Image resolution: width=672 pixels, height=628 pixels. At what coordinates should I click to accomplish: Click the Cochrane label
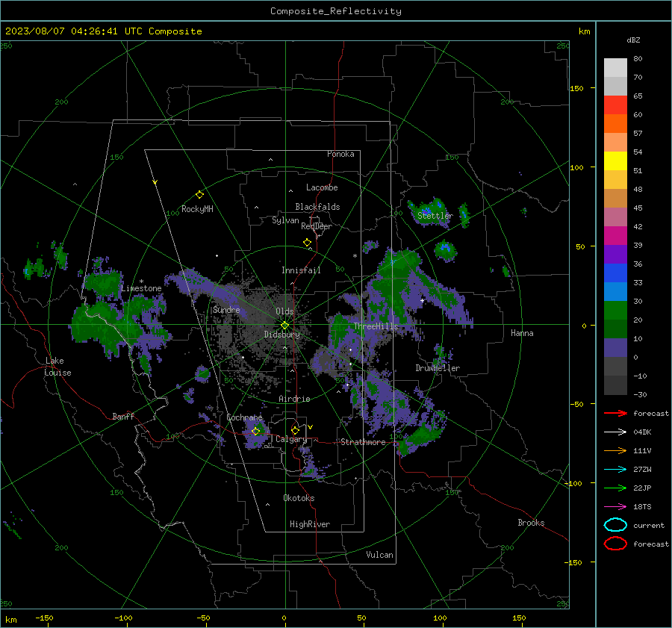click(x=244, y=417)
